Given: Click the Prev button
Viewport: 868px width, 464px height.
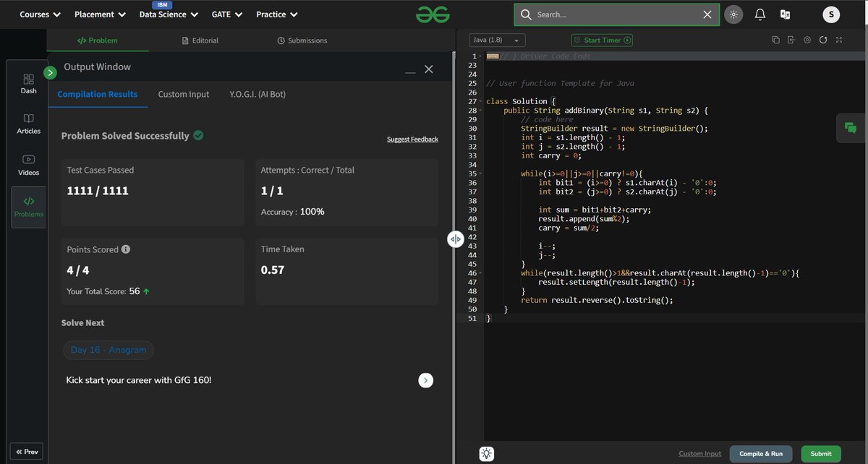Looking at the screenshot, I should 26,452.
